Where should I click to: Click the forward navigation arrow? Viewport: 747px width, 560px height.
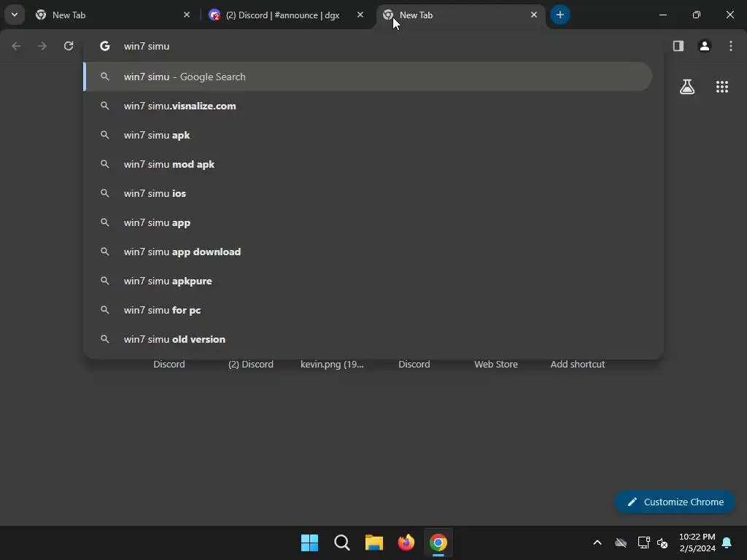click(x=42, y=46)
